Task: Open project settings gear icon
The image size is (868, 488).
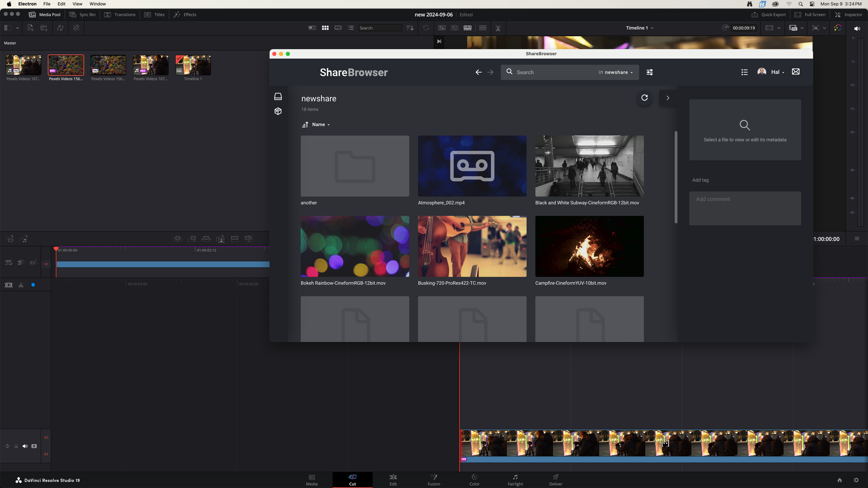Action: point(856,480)
